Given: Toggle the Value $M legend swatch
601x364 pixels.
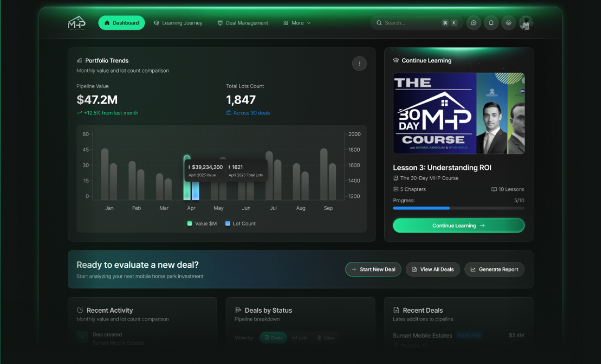Looking at the screenshot, I should coord(190,224).
